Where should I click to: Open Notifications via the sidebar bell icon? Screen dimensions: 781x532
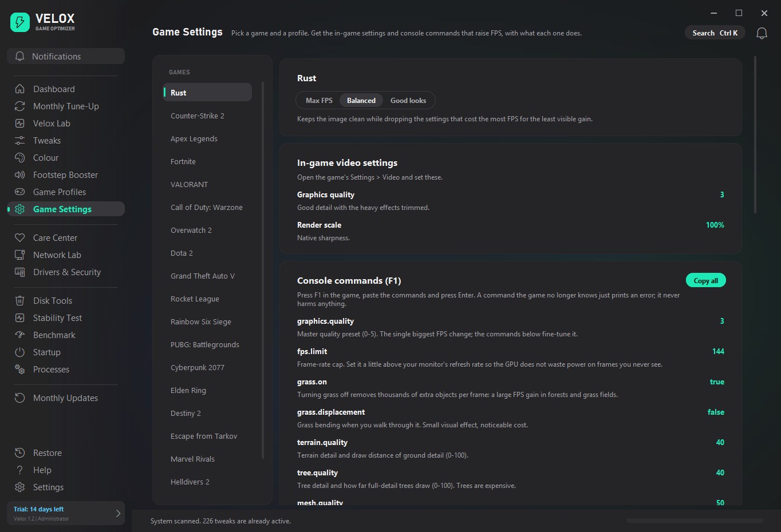coord(19,56)
